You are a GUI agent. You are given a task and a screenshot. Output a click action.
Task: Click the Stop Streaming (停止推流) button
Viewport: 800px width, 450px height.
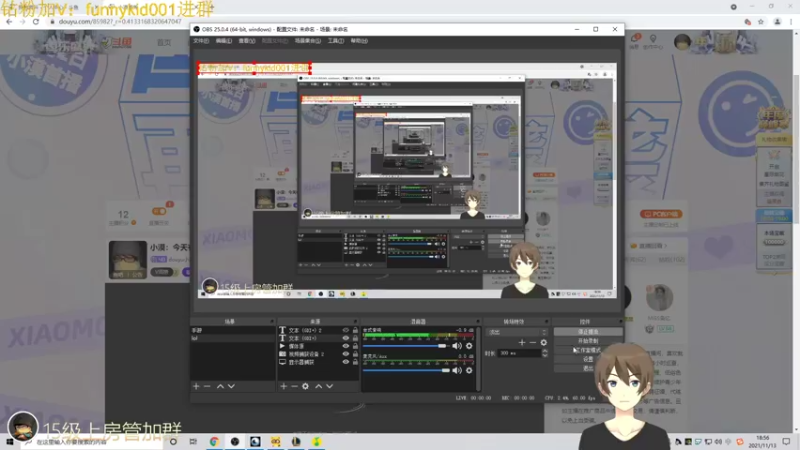click(588, 332)
